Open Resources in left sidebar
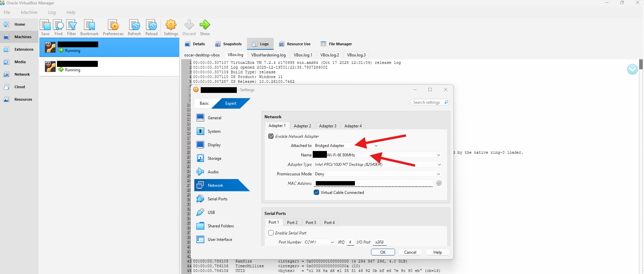The height and width of the screenshot is (274, 644). coord(19,99)
